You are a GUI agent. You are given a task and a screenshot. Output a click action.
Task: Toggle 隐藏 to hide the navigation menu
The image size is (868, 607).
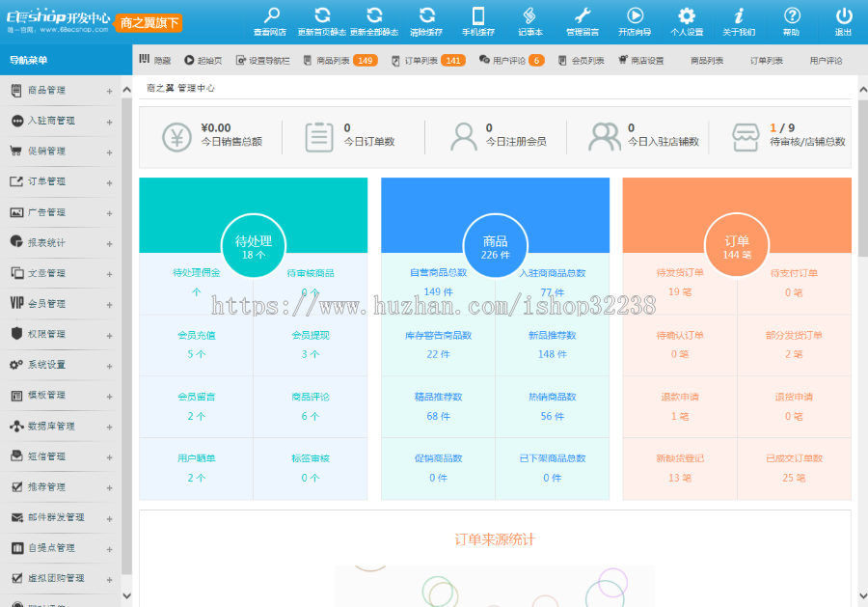click(x=155, y=60)
